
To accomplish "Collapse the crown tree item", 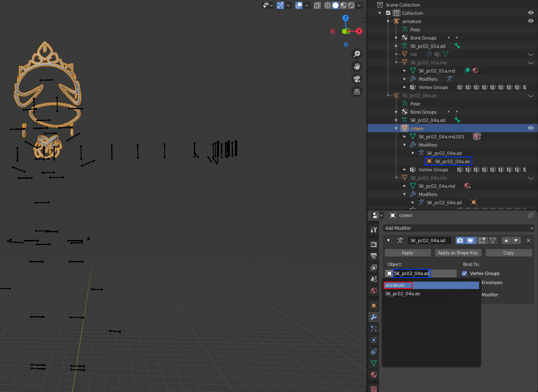I will [396, 128].
